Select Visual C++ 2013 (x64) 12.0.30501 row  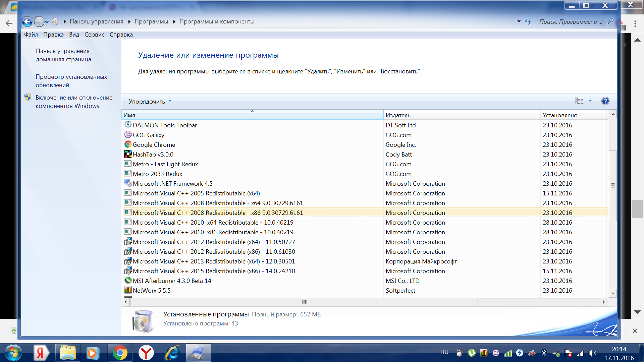365,261
